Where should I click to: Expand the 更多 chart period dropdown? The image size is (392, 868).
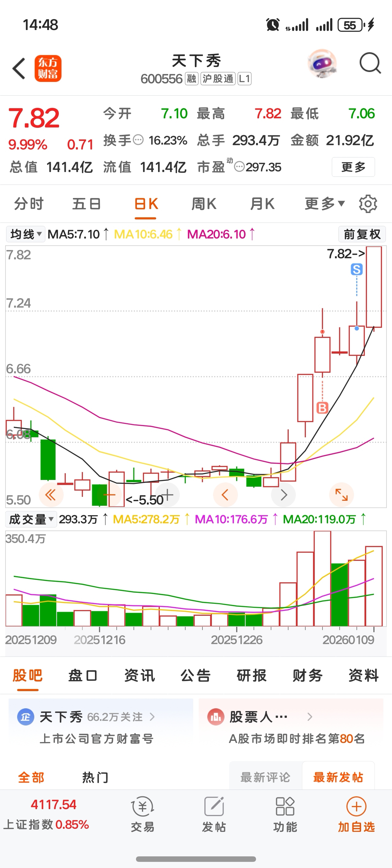click(x=325, y=204)
